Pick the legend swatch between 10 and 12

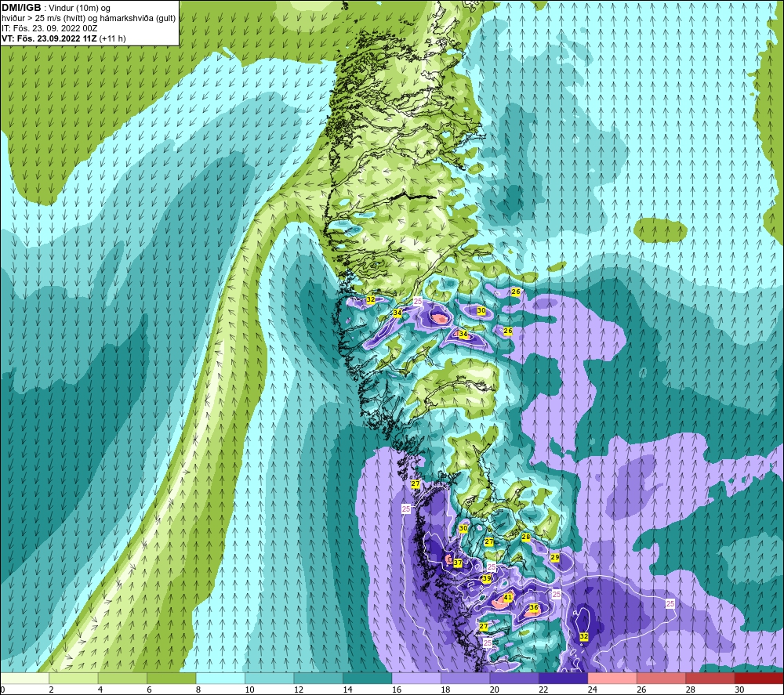(270, 679)
